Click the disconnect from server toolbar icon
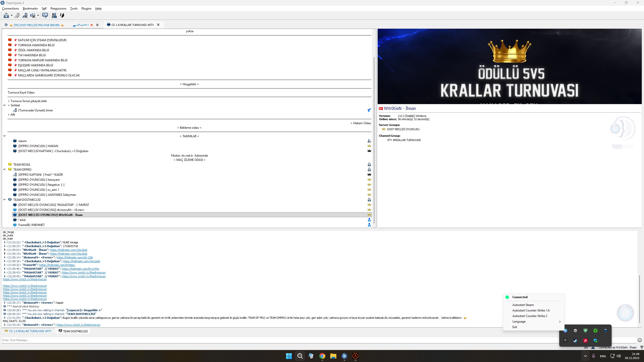Screen dimensions: 644x362 click(x=6, y=16)
